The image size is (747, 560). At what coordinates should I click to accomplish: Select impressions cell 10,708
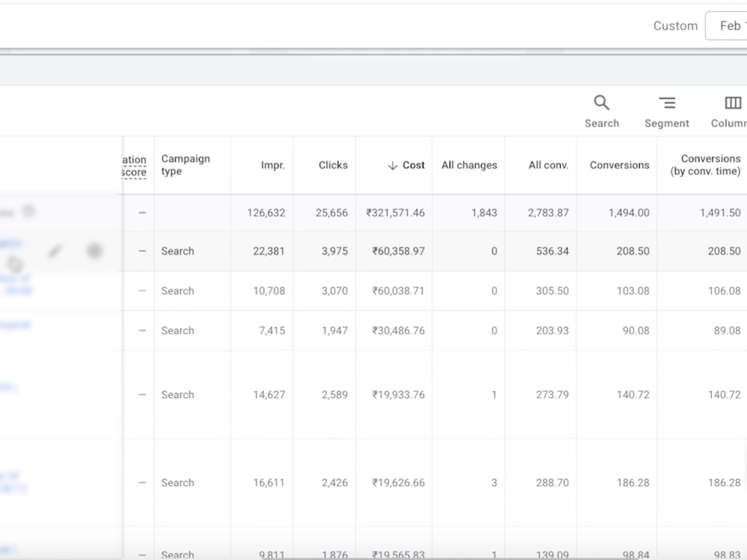tap(269, 291)
